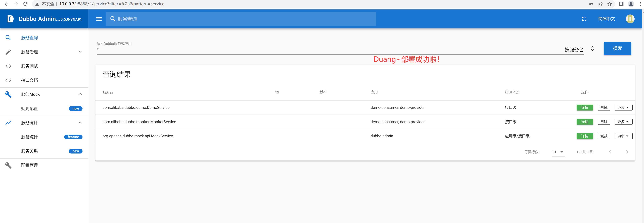Open 规则配置 under 服务Mock
Image resolution: width=644 pixels, height=223 pixels.
[x=29, y=108]
